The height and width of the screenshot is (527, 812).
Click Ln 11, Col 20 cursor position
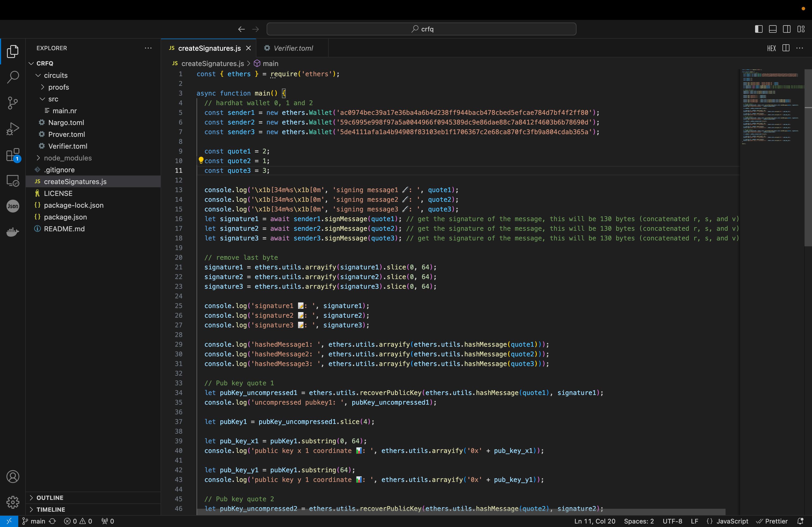click(x=595, y=521)
